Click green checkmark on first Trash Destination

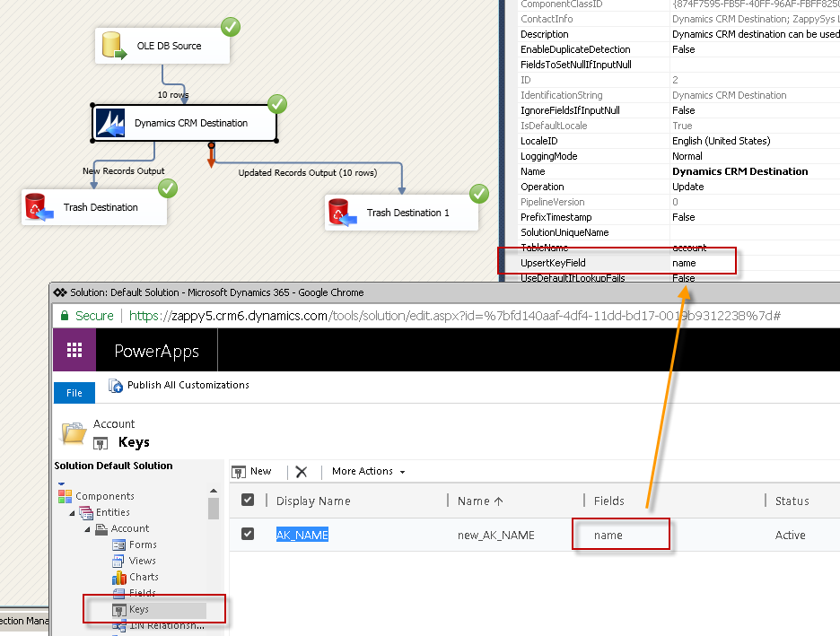click(168, 188)
